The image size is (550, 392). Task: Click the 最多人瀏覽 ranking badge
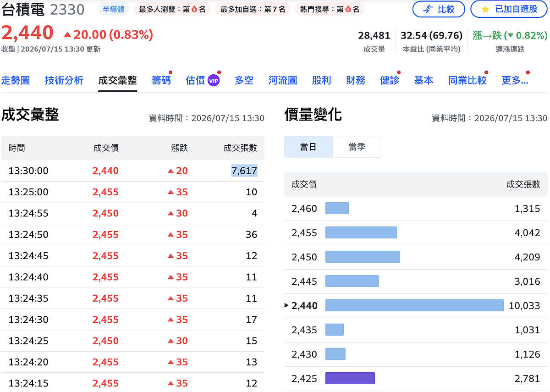[172, 9]
